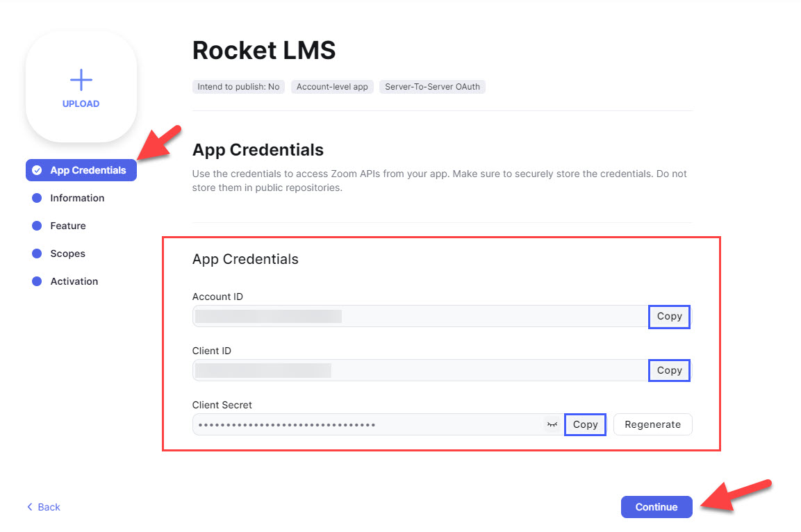801x532 pixels.
Task: Click the plus icon to upload app image
Action: (x=81, y=80)
